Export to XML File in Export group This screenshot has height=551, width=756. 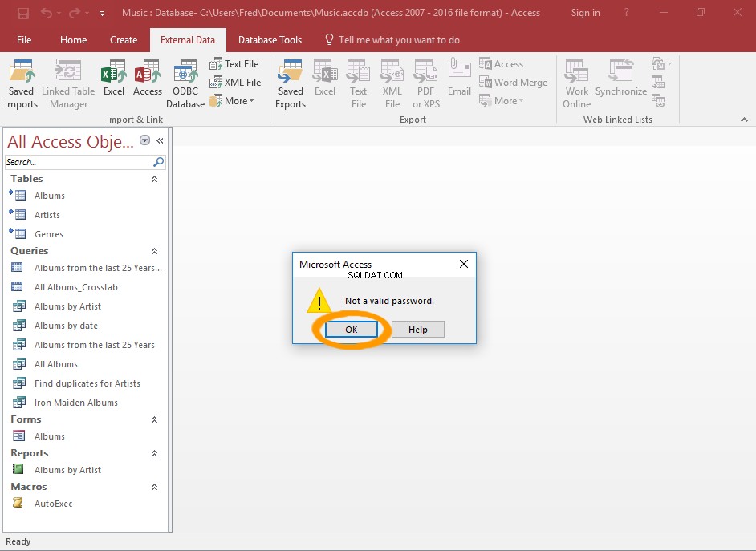392,83
